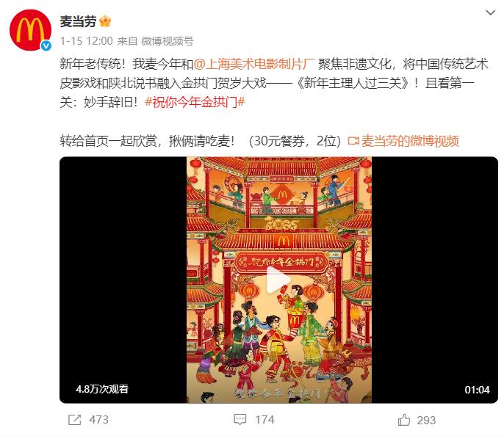Play the video with center play button

click(278, 280)
